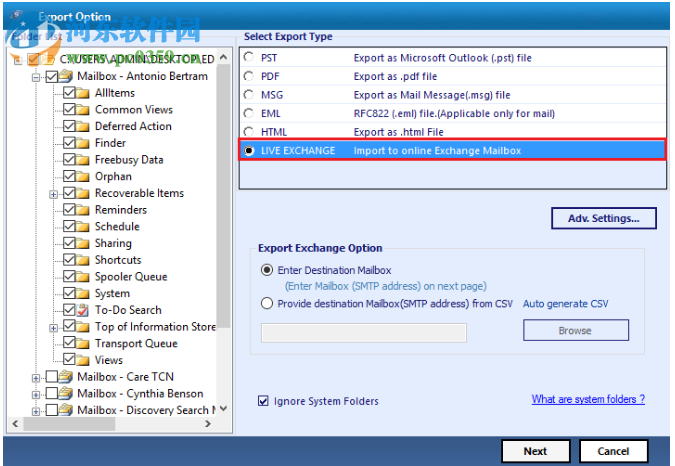Click the Schedule folder icon
Viewport: 675px width, 466px height.
point(83,226)
